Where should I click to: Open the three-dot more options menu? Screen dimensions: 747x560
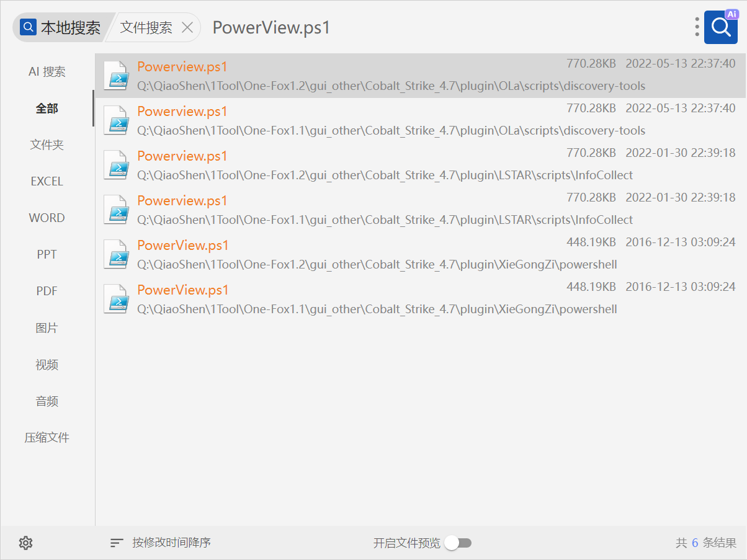coord(697,27)
